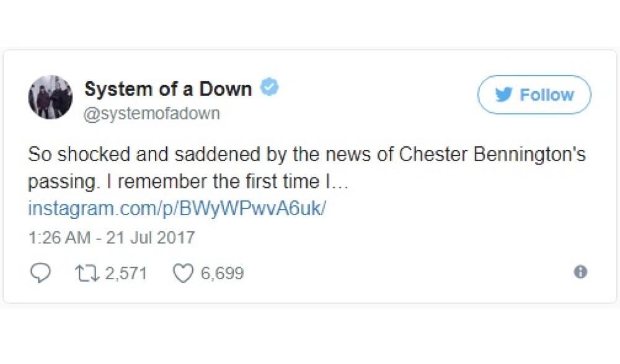Click the words "Chester Bennington's" in the tweet
Image resolution: width=620 pixels, height=364 pixels.
[x=492, y=154]
